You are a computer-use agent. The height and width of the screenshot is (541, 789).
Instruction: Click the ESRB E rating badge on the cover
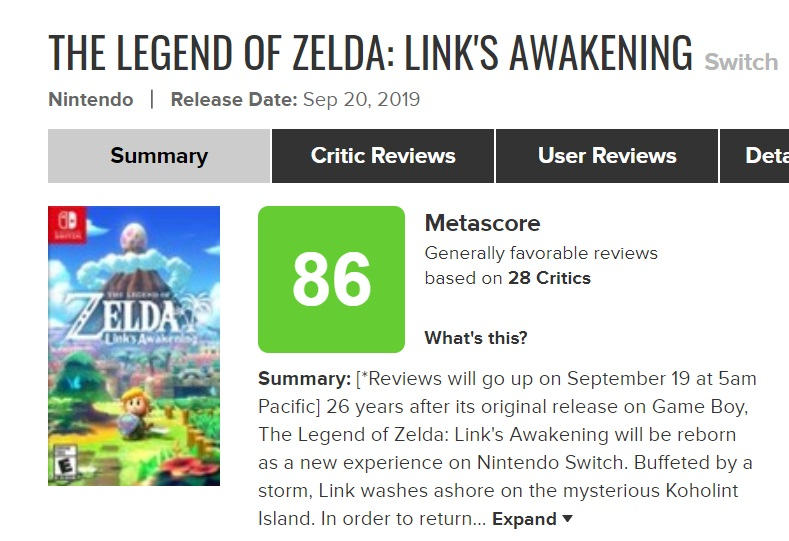pos(62,466)
